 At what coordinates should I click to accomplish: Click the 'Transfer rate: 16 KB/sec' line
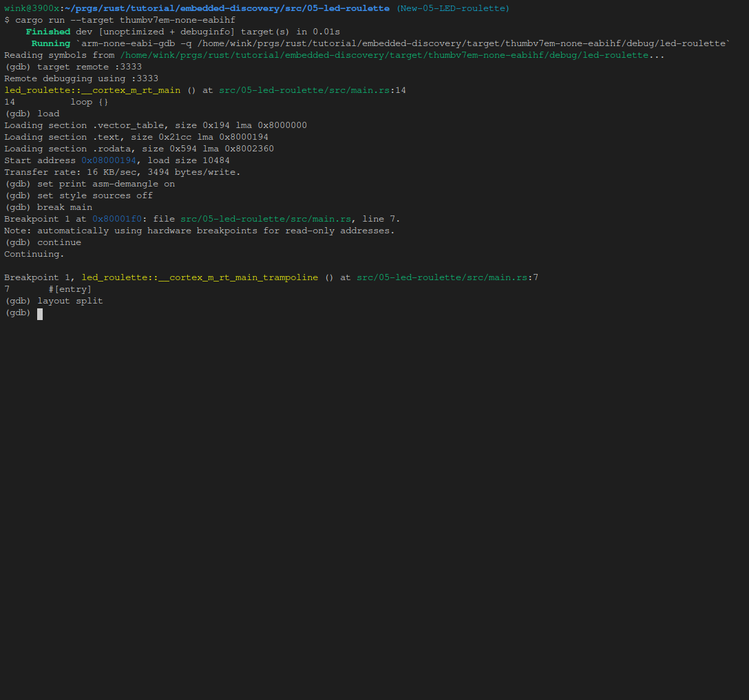tap(123, 172)
